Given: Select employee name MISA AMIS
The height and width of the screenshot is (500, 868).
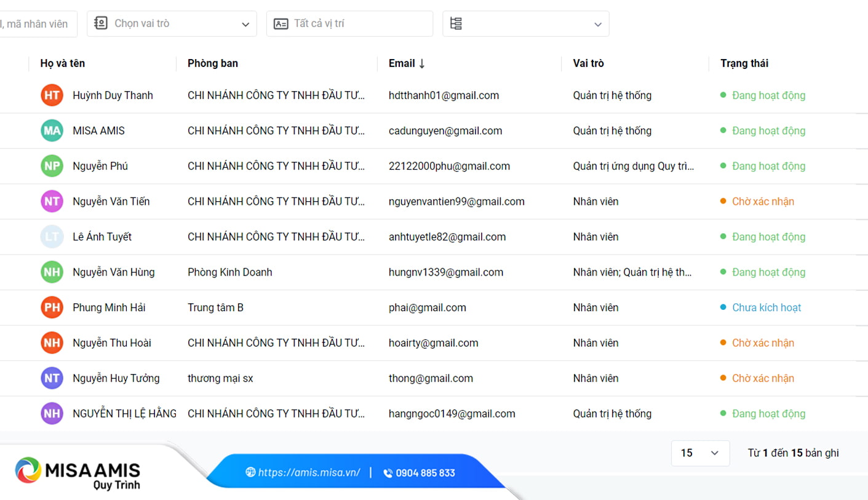Looking at the screenshot, I should tap(98, 130).
